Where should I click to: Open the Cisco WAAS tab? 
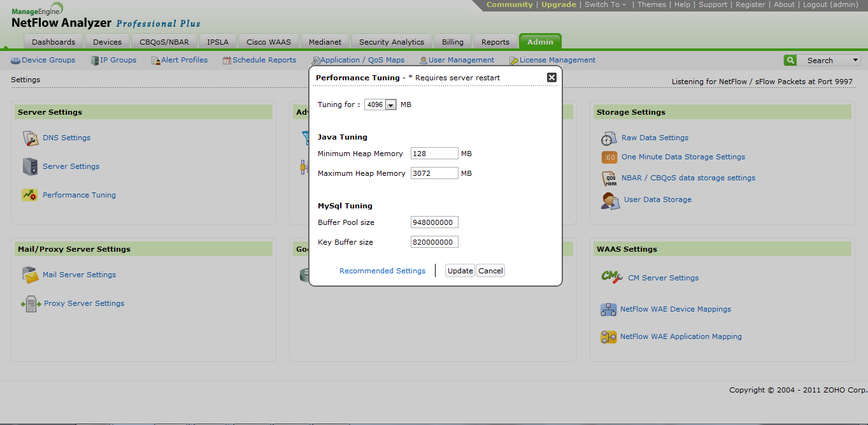(269, 42)
